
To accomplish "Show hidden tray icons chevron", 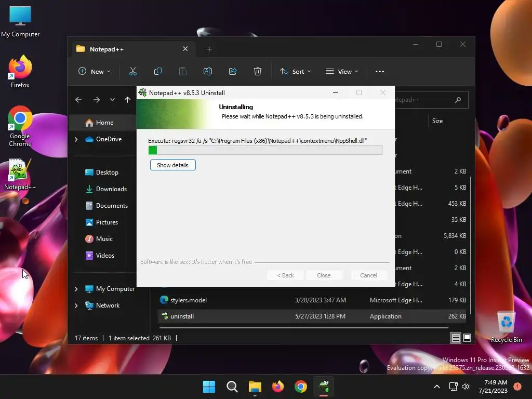I will [437, 387].
